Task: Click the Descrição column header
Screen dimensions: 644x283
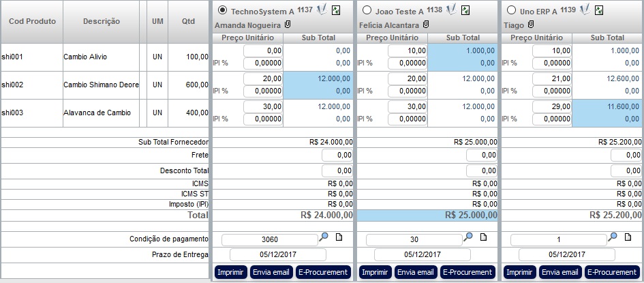Action: (x=102, y=21)
